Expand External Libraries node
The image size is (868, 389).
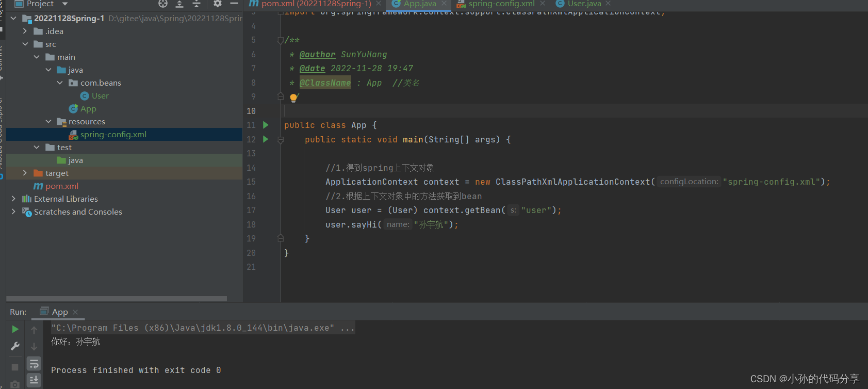click(x=13, y=199)
